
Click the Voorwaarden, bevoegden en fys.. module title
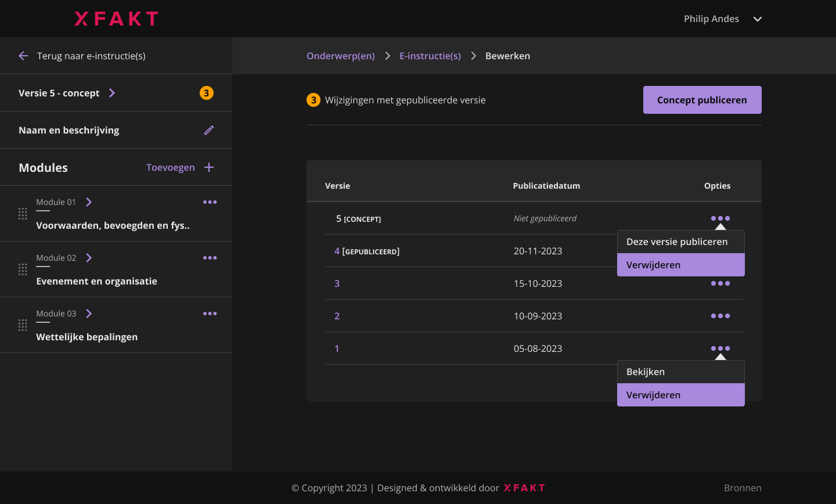[x=113, y=225]
